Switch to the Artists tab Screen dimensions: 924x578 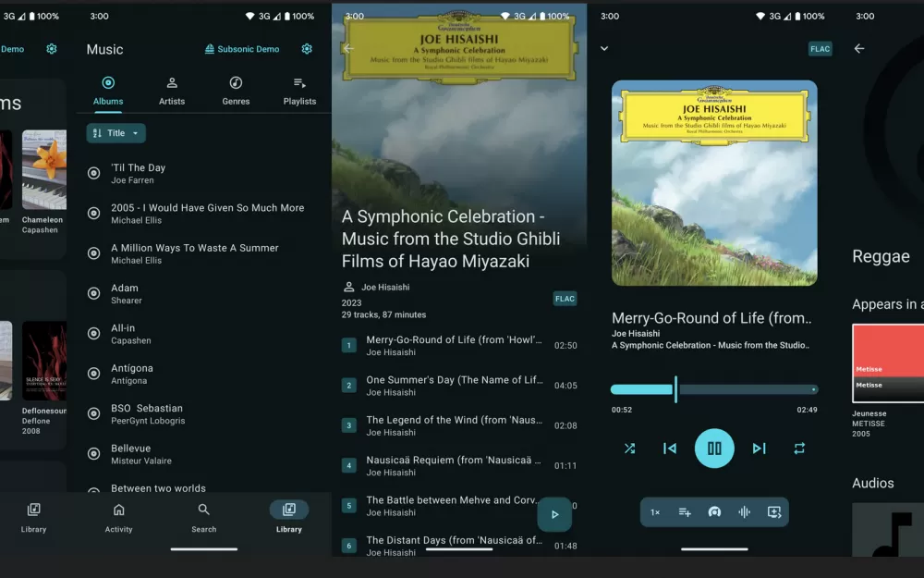[172, 91]
